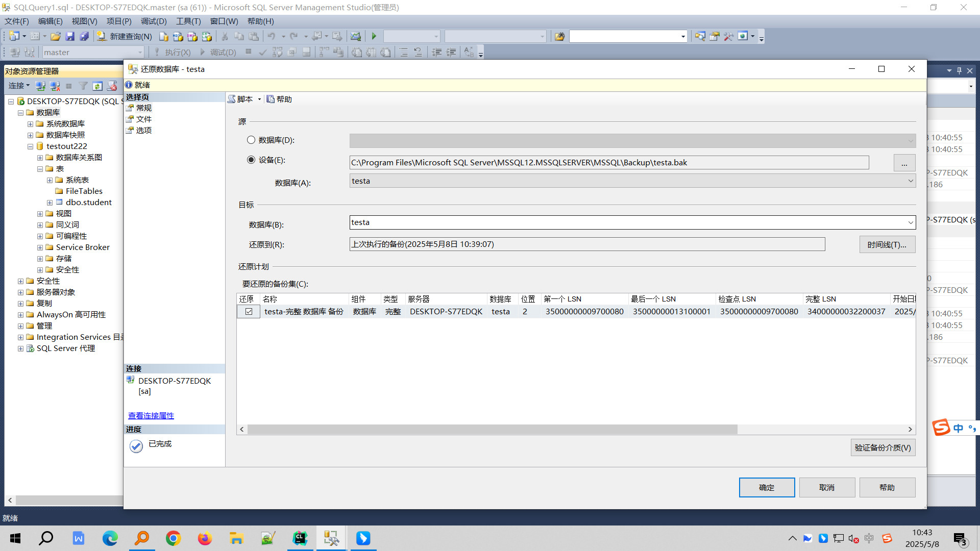Refresh the Object Explorer tree

point(98,86)
